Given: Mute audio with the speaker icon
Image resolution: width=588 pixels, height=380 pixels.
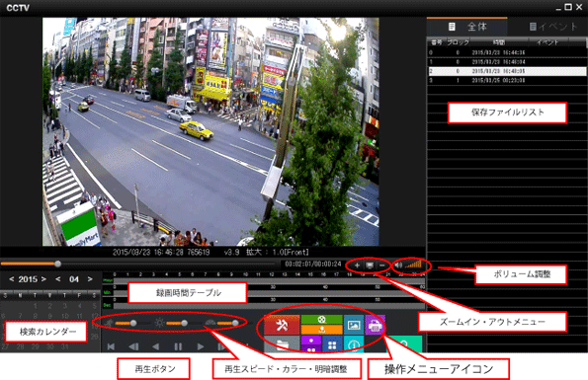Looking at the screenshot, I should (x=398, y=266).
